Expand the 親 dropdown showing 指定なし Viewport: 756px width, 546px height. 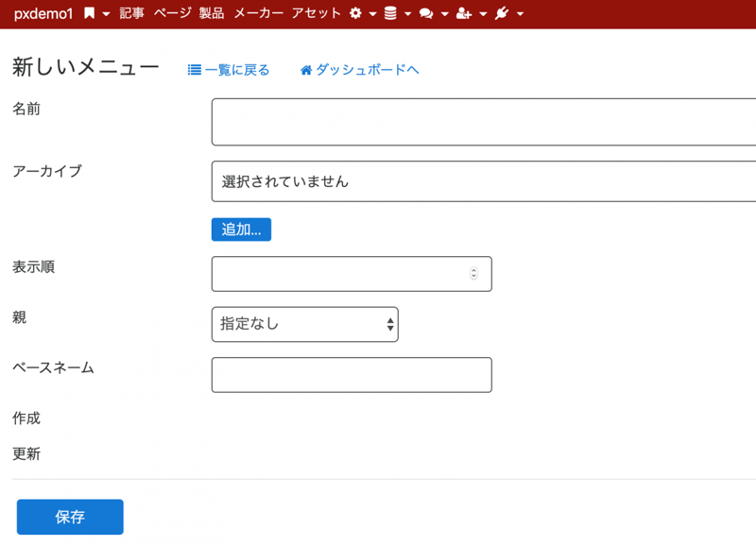pyautogui.click(x=304, y=324)
